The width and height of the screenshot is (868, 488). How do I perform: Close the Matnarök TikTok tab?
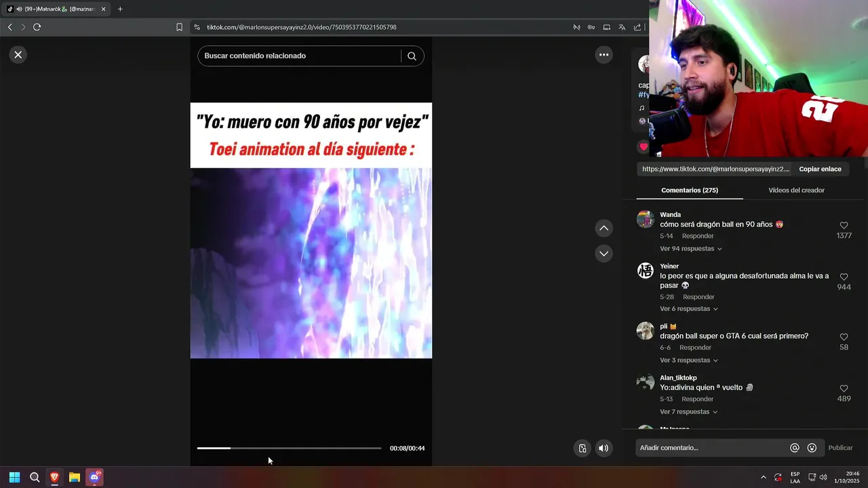point(104,9)
